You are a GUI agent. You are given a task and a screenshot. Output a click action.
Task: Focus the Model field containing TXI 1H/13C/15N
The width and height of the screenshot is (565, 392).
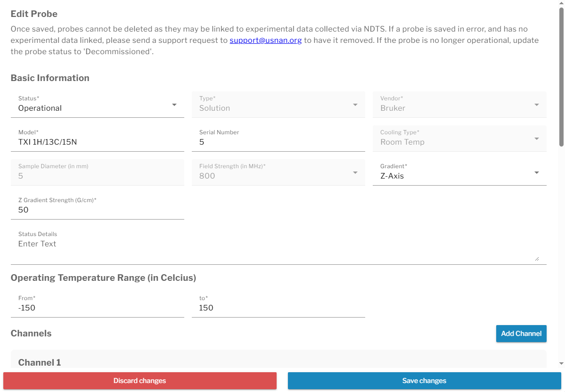[97, 139]
